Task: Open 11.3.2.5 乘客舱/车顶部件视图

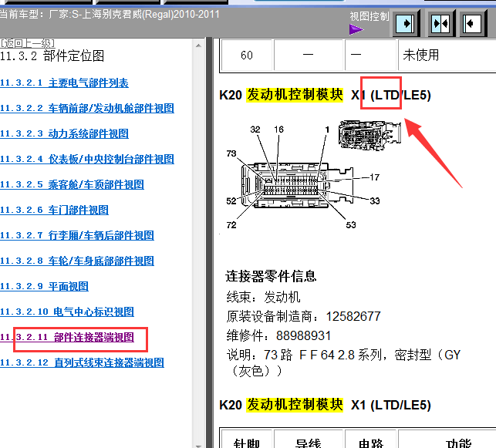Action: click(x=72, y=184)
